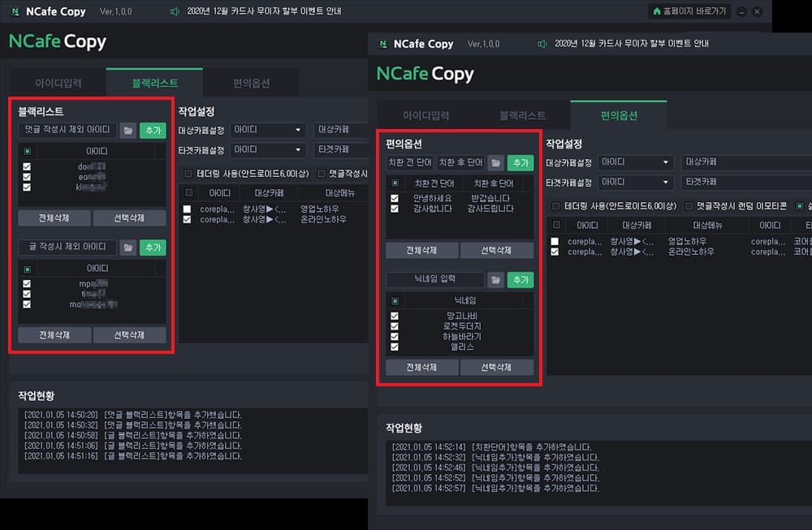The height and width of the screenshot is (530, 812).
Task: Toggle checkbox for ID starting with mo
Action: (27, 304)
